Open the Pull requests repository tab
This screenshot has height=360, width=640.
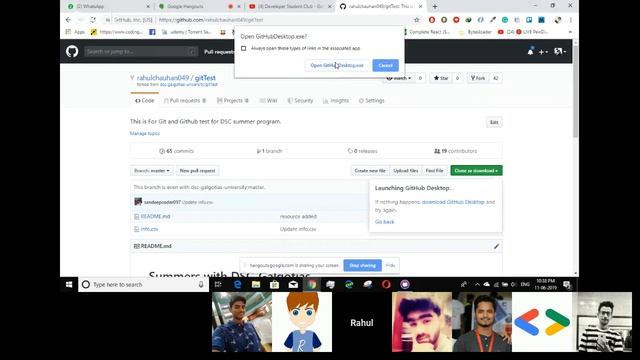click(184, 100)
